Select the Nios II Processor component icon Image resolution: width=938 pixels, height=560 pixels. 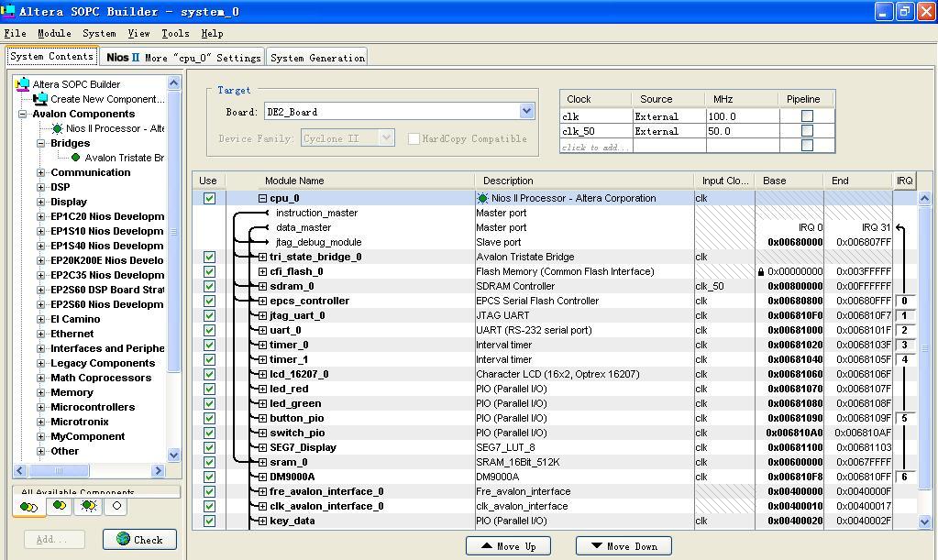pos(58,128)
